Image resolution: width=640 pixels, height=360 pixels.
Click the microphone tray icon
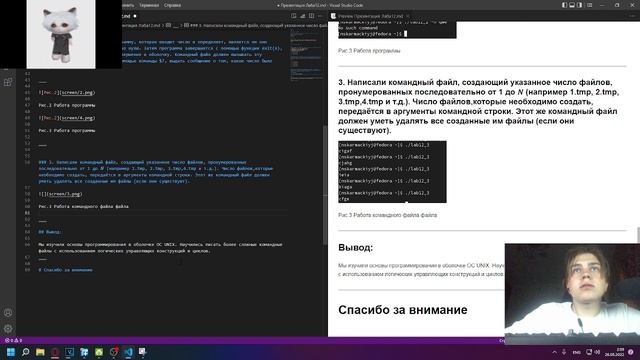tap(564, 352)
